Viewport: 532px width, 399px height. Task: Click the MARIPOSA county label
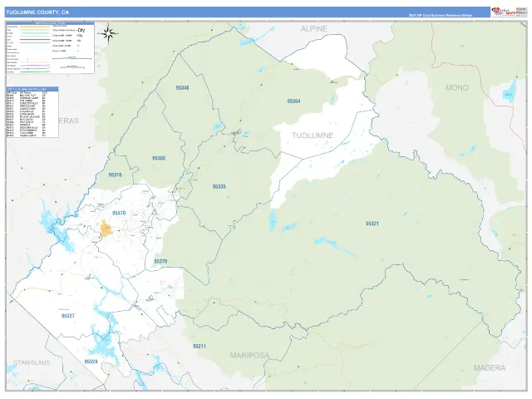[x=249, y=355]
